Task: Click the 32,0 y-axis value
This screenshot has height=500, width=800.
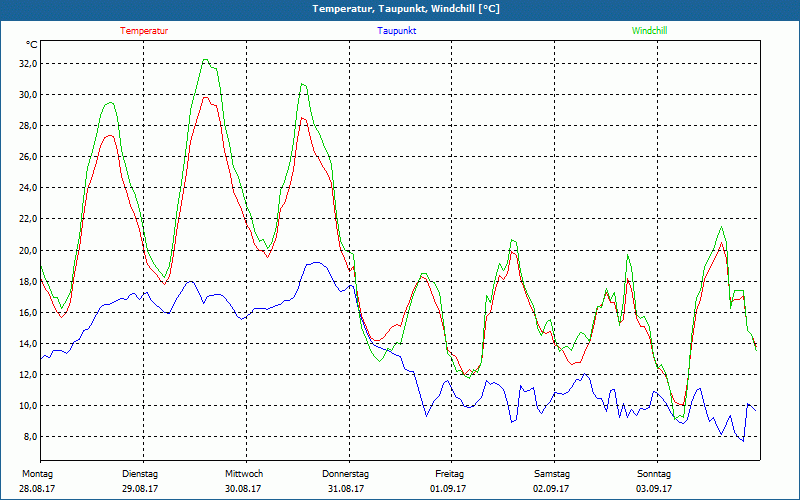Action: pos(28,64)
